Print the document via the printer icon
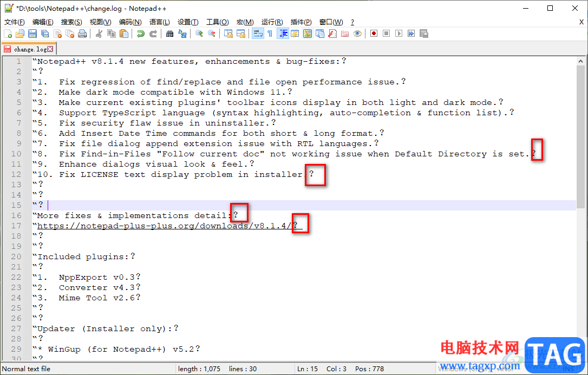This screenshot has width=588, height=375. [x=82, y=34]
